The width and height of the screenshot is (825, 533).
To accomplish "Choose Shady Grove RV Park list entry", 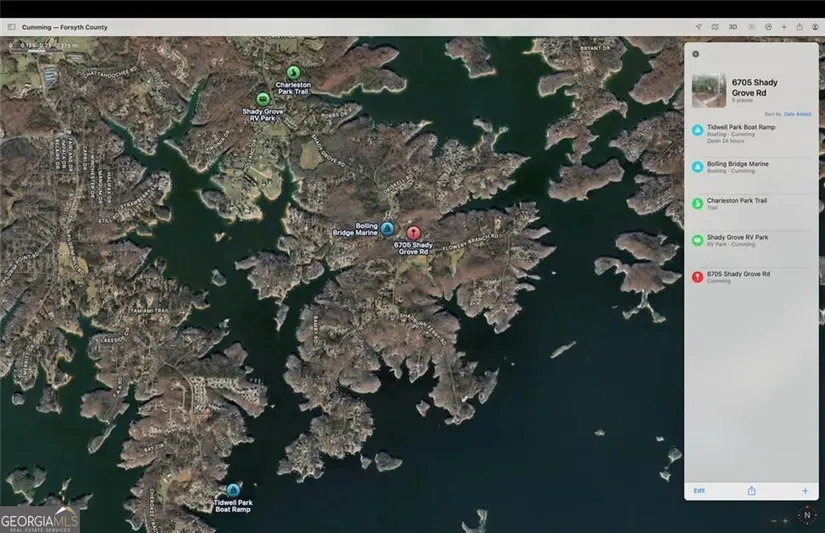I will coord(737,238).
